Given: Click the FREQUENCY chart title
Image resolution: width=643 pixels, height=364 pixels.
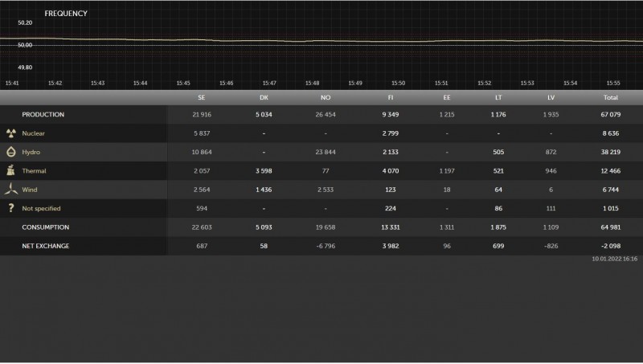Looking at the screenshot, I should 66,14.
